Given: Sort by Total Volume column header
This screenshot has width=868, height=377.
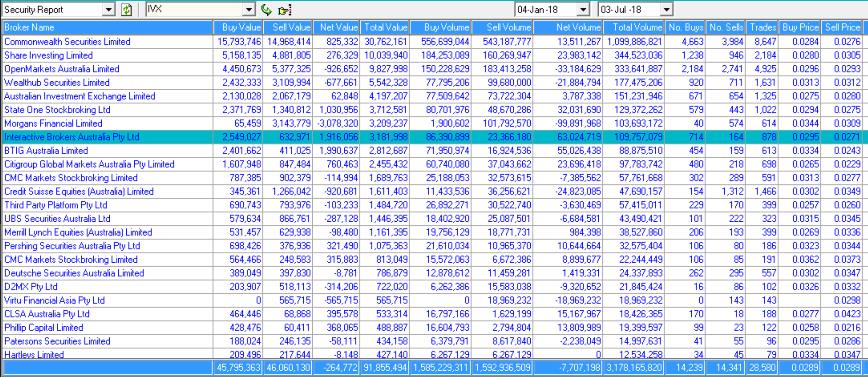Looking at the screenshot, I should (634, 27).
